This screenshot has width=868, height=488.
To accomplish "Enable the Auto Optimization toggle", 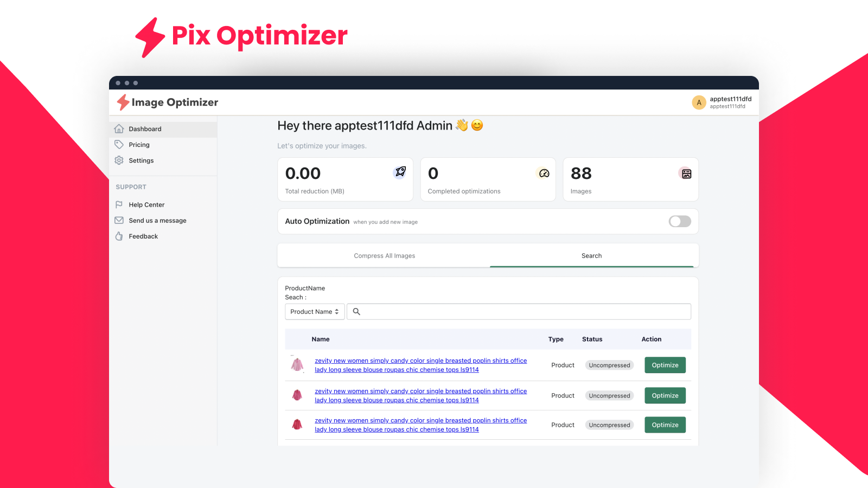I will [679, 221].
